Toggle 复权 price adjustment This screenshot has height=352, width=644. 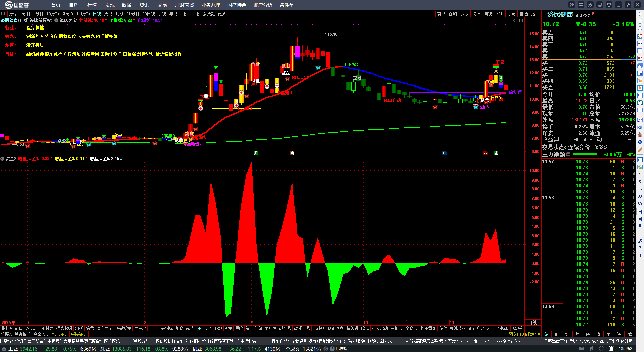pos(441,14)
